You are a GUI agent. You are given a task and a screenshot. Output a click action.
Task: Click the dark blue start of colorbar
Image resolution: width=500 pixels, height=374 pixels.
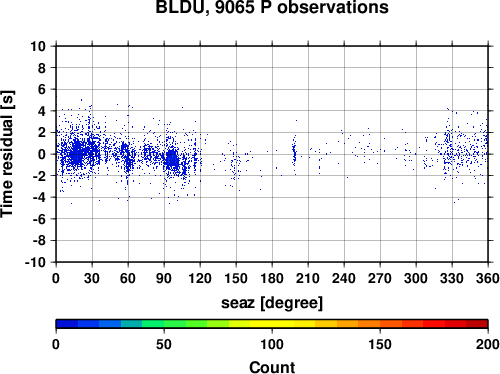(x=67, y=324)
